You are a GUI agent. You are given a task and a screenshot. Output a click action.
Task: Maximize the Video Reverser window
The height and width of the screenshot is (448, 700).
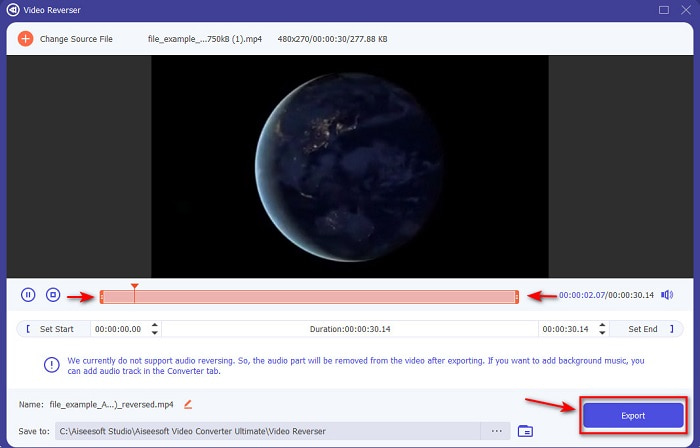[663, 10]
